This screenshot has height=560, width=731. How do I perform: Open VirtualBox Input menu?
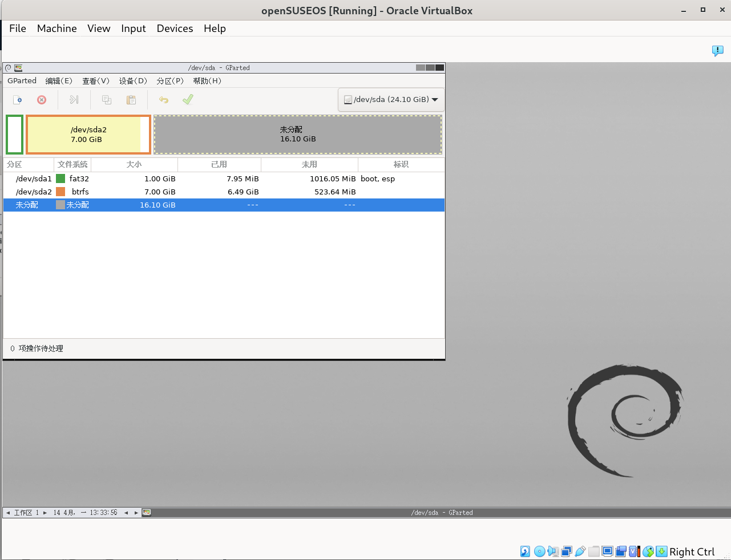pos(134,29)
